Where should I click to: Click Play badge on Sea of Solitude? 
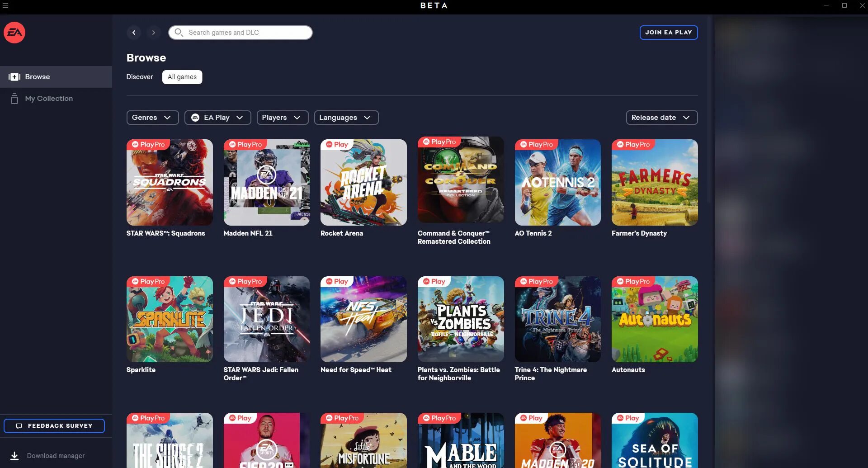click(x=628, y=418)
